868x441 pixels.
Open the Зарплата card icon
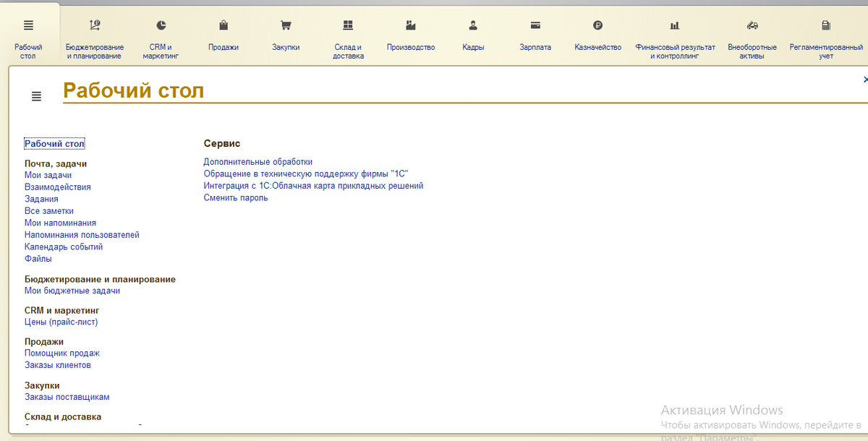[535, 25]
